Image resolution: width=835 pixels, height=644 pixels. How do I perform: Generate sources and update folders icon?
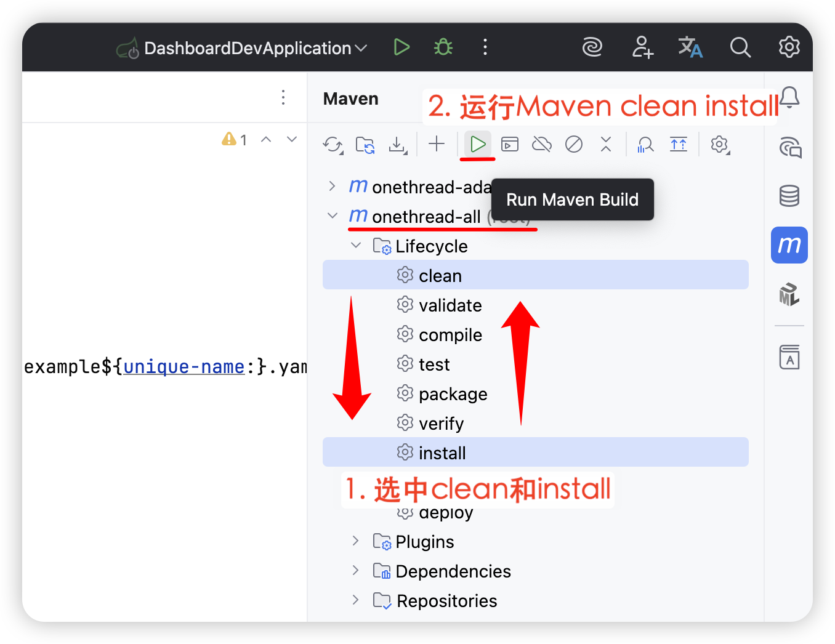click(x=365, y=145)
